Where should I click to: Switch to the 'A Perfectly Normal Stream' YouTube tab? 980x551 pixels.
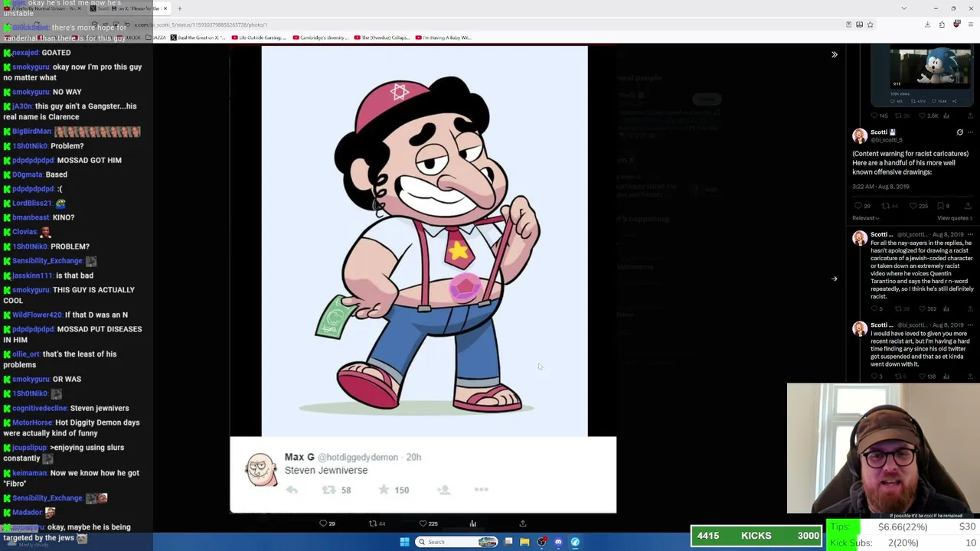tap(44, 8)
